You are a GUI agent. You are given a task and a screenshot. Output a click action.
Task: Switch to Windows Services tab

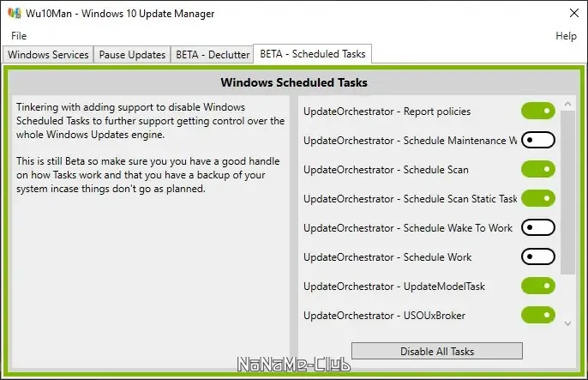tap(48, 55)
